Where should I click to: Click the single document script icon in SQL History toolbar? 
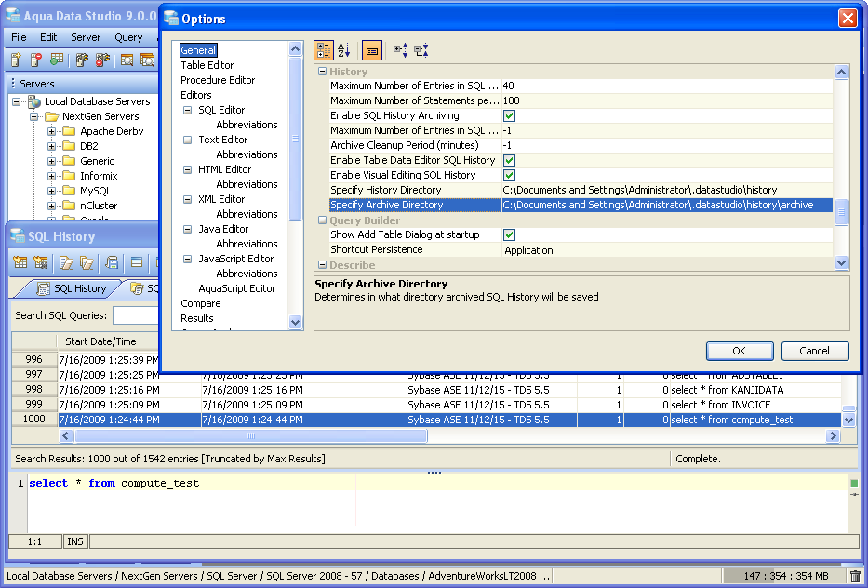[x=66, y=262]
